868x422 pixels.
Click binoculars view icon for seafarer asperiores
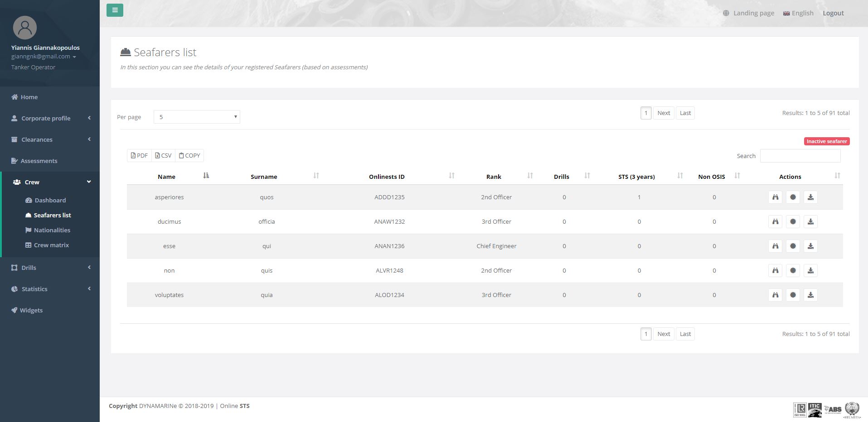775,197
